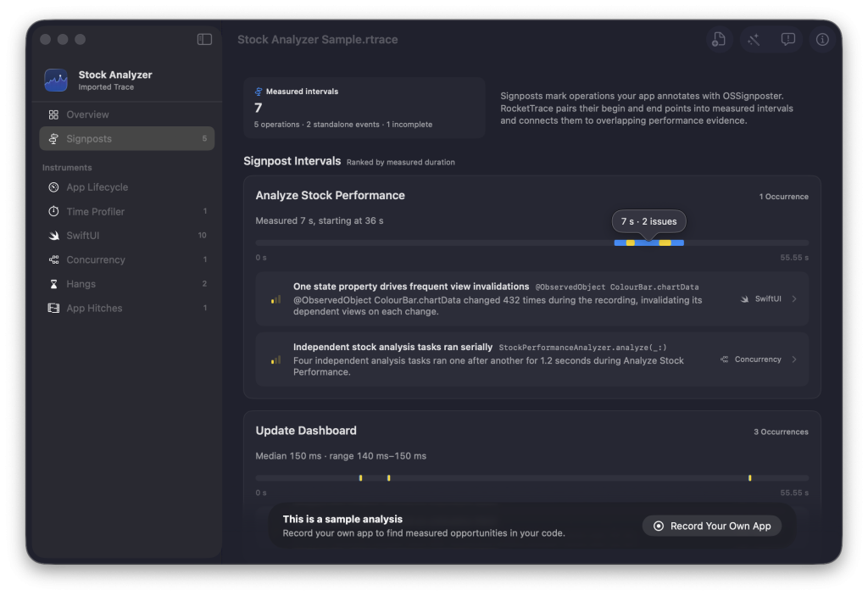Click the "7 s · 2 issues" tooltip

[x=648, y=221]
